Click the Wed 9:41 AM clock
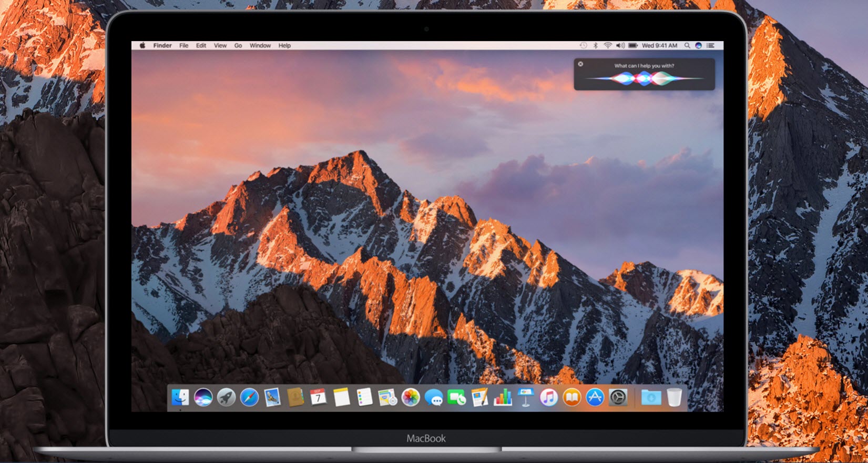The height and width of the screenshot is (463, 868). [659, 46]
